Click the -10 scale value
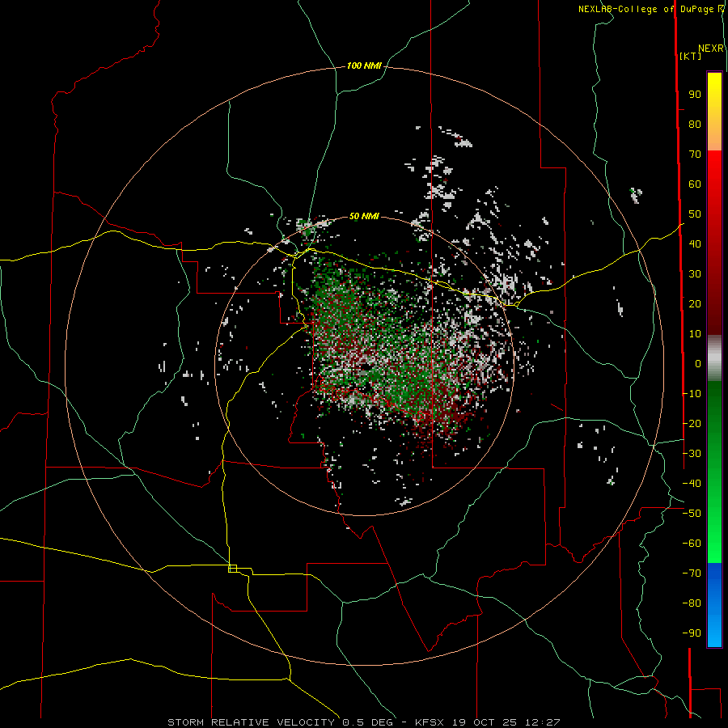Screen dimensions: 728x728 692,394
